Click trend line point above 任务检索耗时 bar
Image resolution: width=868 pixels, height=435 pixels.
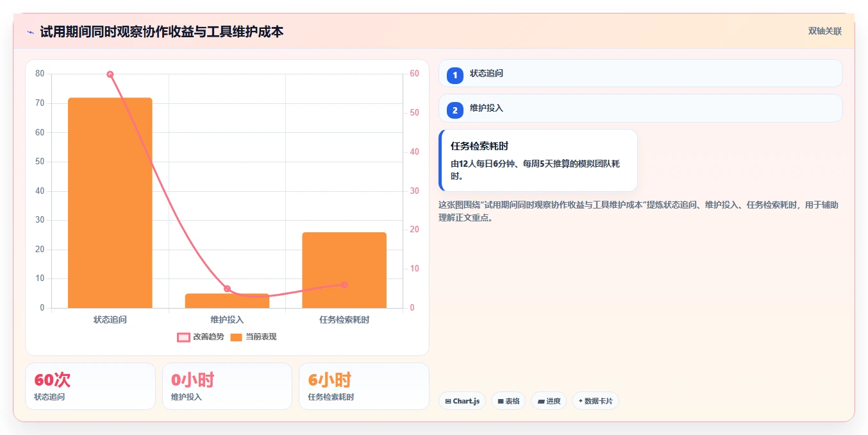[x=344, y=285]
